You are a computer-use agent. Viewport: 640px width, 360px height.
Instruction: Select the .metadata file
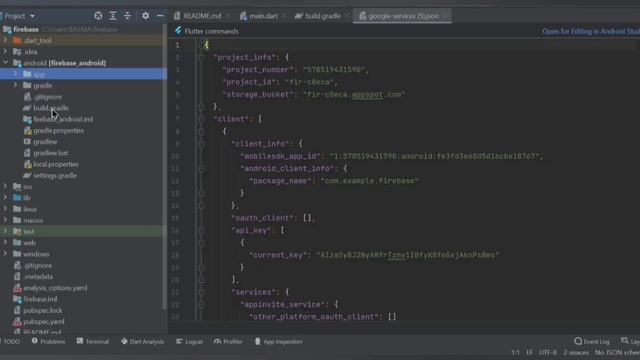tap(38, 276)
